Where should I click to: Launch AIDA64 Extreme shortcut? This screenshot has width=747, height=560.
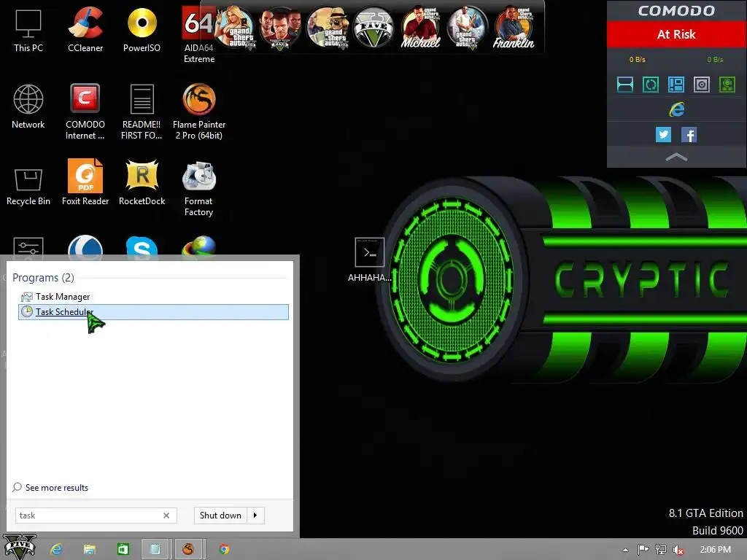click(x=198, y=35)
